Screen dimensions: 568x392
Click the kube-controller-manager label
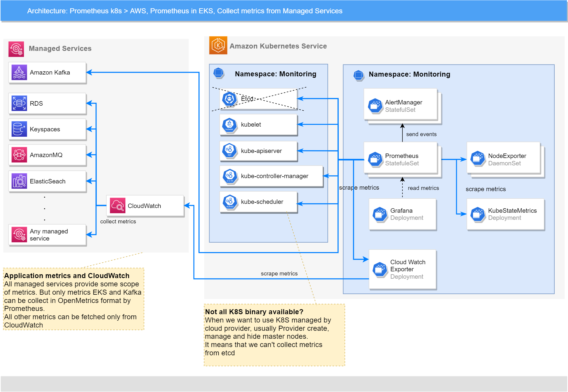[275, 176]
